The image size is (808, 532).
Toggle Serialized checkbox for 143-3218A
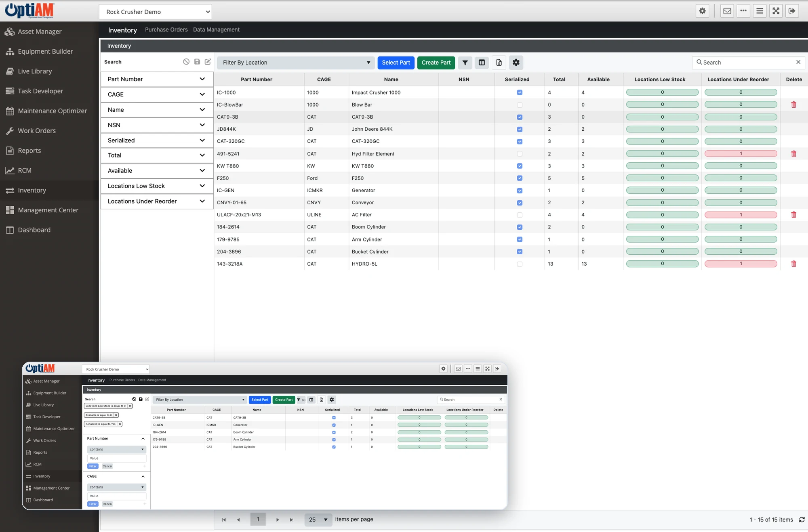click(520, 264)
